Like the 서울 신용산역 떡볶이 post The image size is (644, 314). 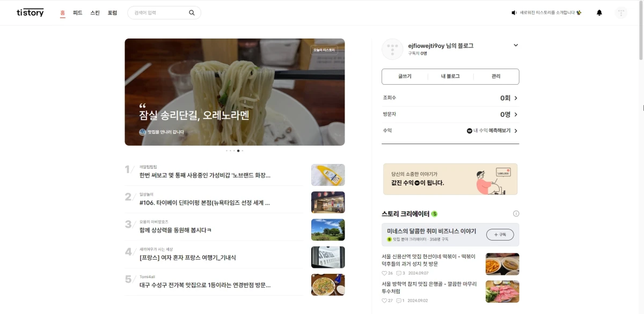click(384, 273)
